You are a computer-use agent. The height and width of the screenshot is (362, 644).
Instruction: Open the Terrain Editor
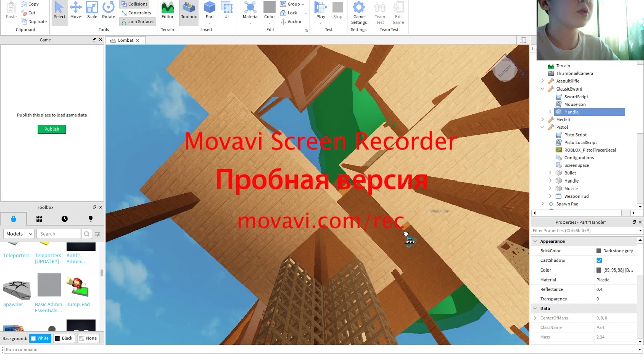click(167, 10)
